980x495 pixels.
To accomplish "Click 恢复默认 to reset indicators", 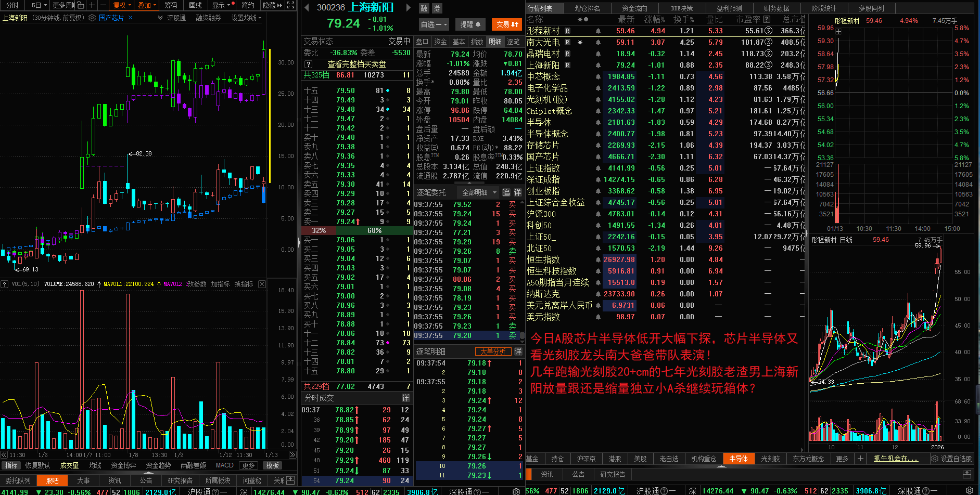I will click(x=37, y=465).
